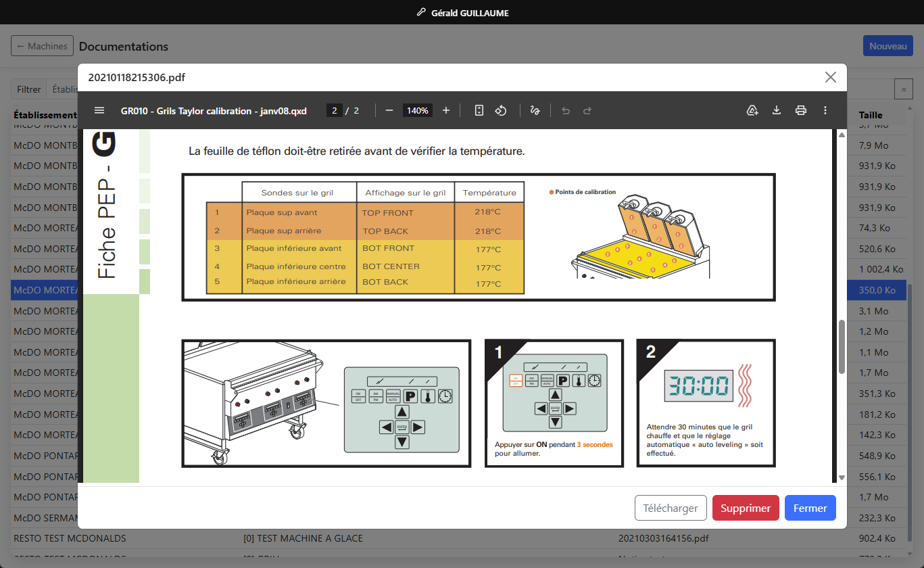Download the PDF from viewer toolbar

pos(777,110)
